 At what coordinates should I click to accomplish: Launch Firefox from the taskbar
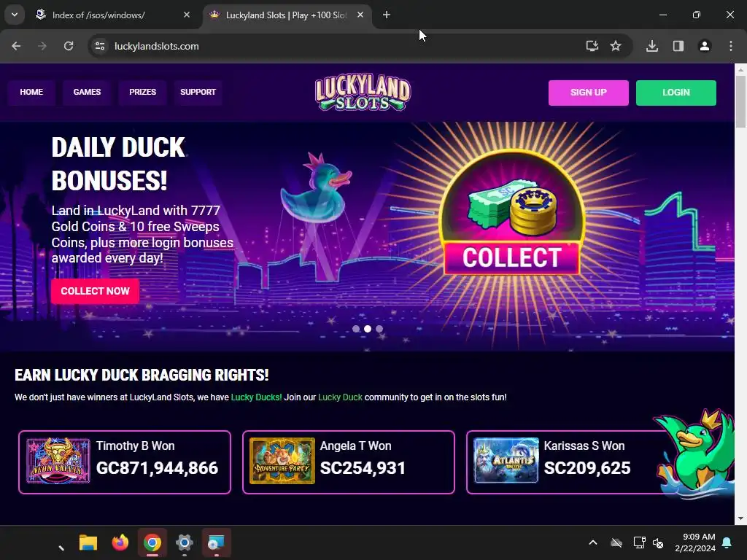(120, 542)
